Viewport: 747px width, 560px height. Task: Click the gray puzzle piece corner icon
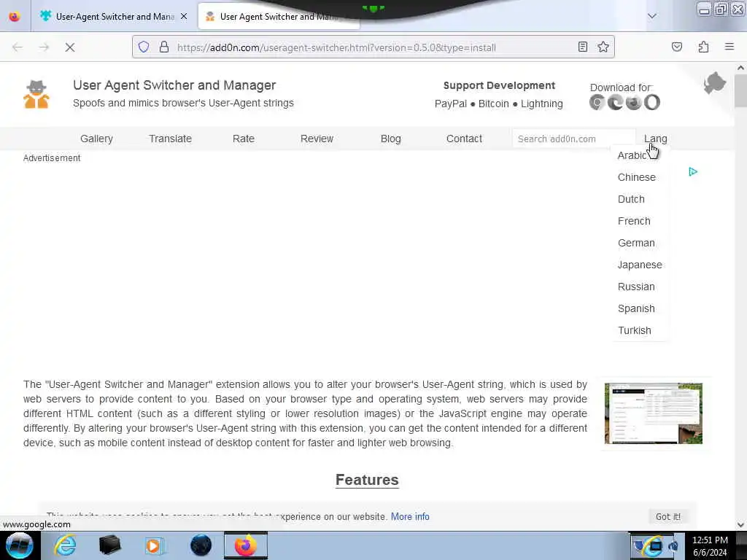715,83
